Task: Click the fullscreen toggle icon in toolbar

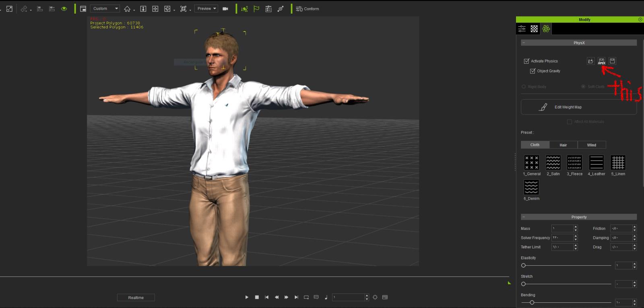Action: click(x=9, y=8)
